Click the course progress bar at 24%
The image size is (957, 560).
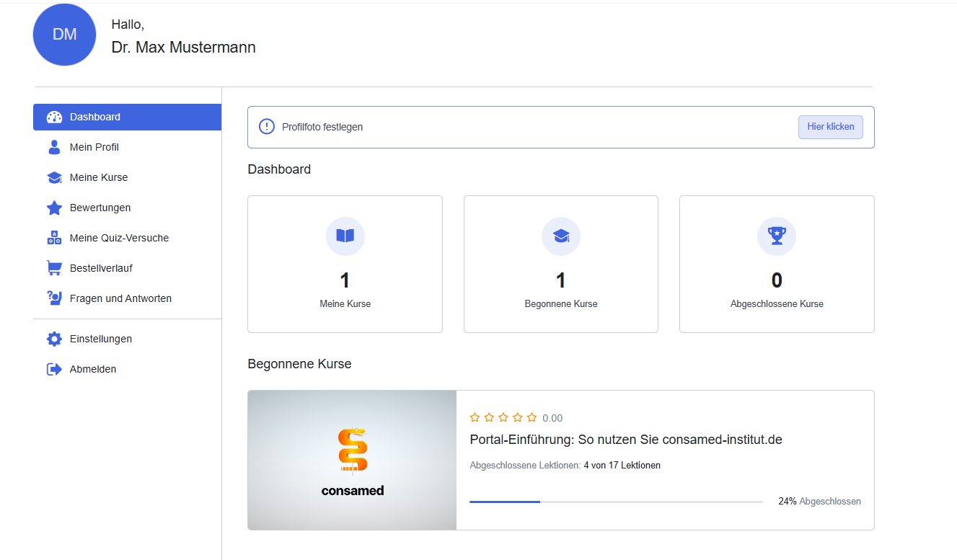pyautogui.click(x=615, y=502)
